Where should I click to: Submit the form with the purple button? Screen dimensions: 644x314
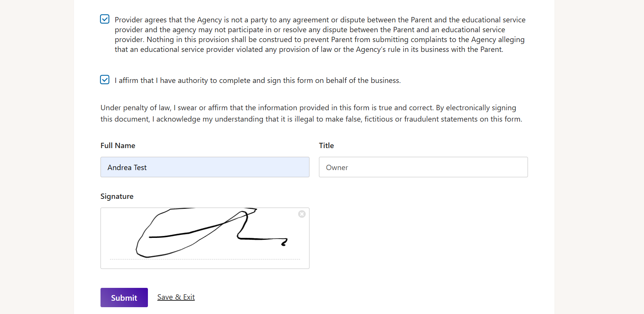click(124, 298)
